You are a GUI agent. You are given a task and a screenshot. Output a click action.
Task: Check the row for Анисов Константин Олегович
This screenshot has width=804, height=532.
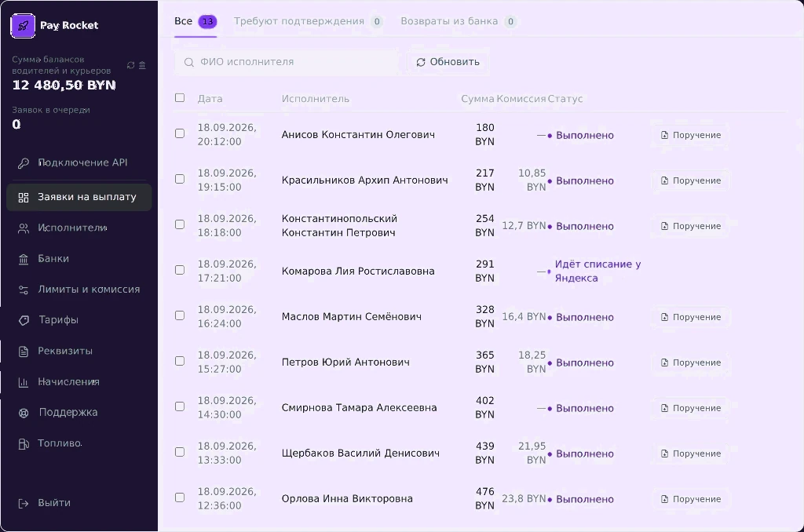pyautogui.click(x=180, y=133)
